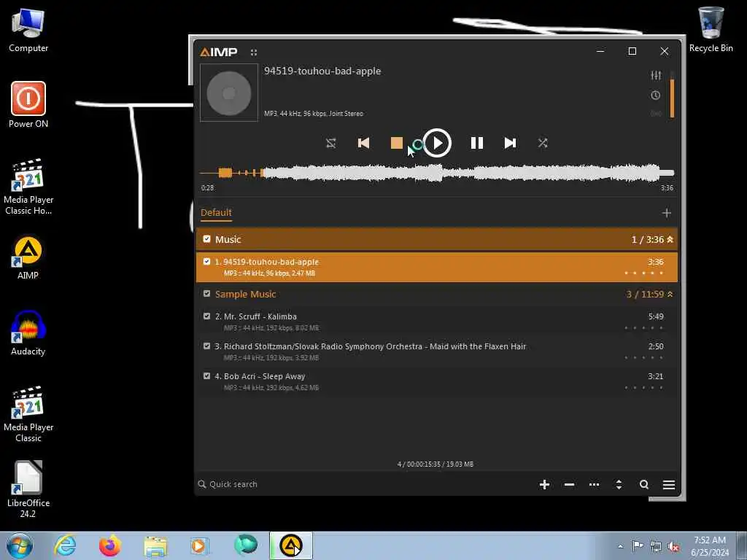Skip to the previous track
The image size is (747, 560).
[x=363, y=143]
